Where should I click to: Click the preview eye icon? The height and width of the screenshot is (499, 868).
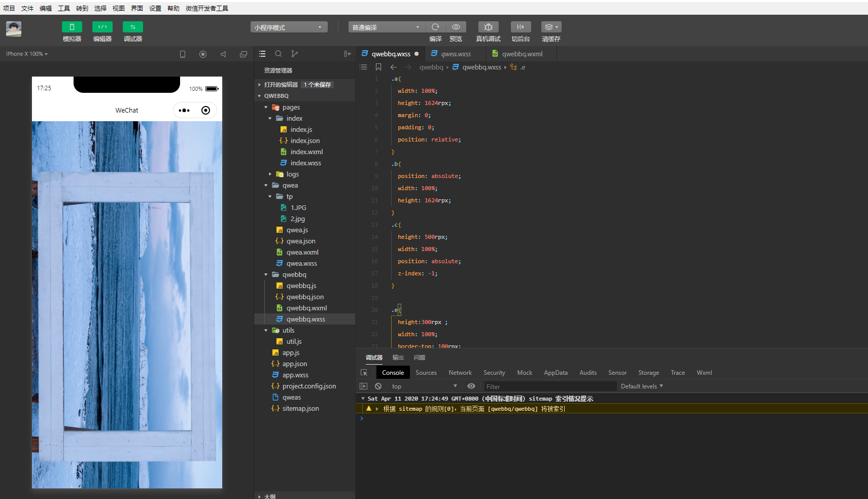coord(456,27)
